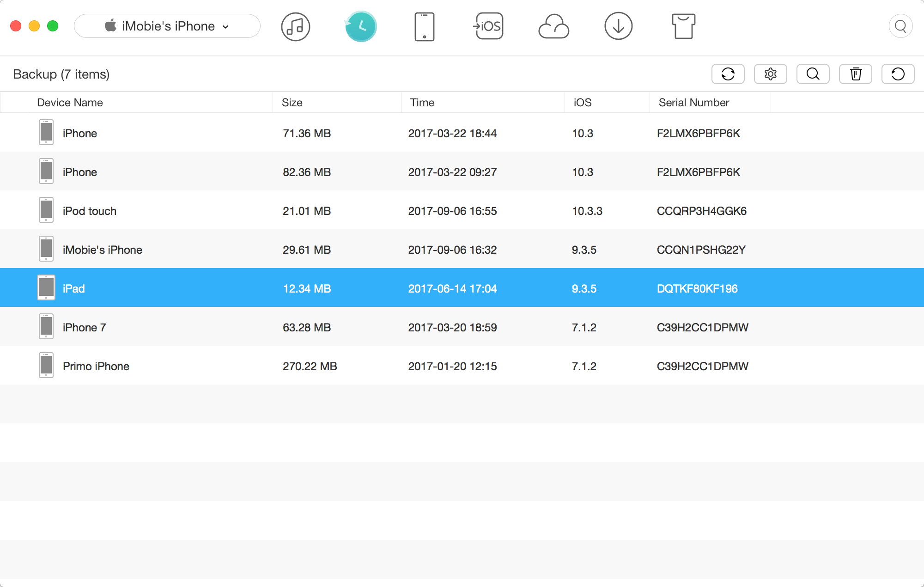The image size is (924, 587).
Task: Click the iMobie's iPhone row device icon
Action: pos(46,249)
